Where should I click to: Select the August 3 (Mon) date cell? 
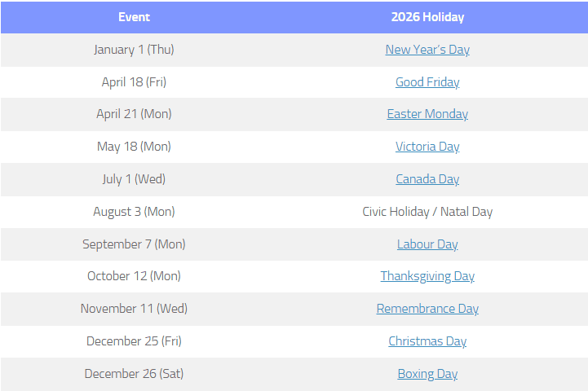pyautogui.click(x=134, y=212)
